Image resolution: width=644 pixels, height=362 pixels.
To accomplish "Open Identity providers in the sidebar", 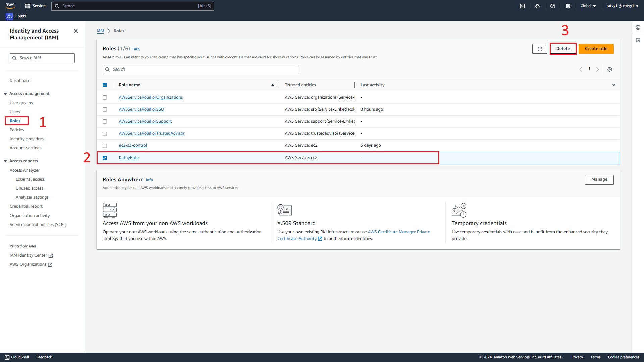I will pyautogui.click(x=26, y=139).
